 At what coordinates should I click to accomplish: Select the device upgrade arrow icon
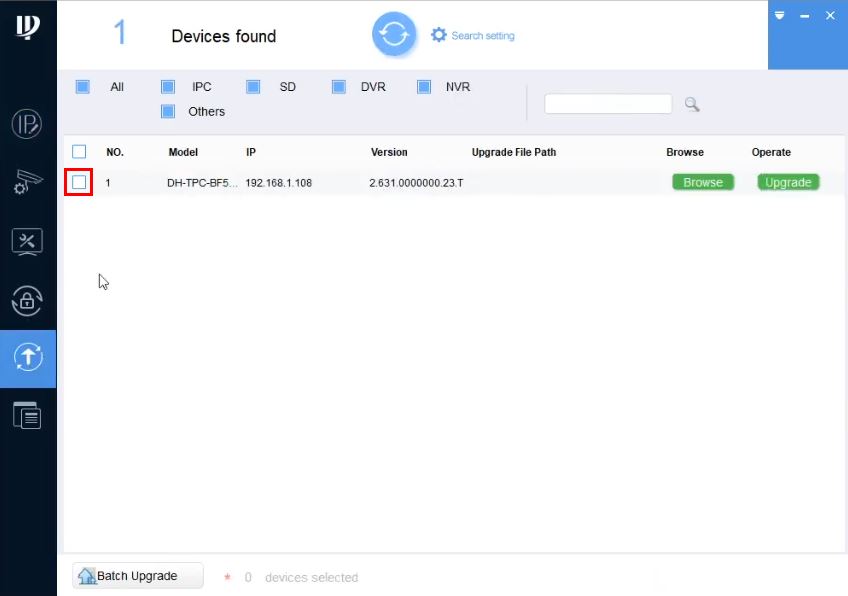pyautogui.click(x=28, y=357)
